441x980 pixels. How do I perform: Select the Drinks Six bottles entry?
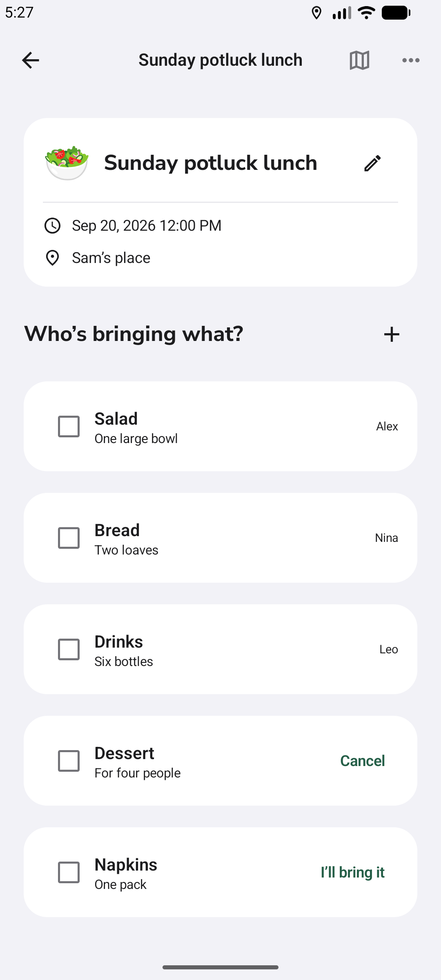pyautogui.click(x=220, y=649)
